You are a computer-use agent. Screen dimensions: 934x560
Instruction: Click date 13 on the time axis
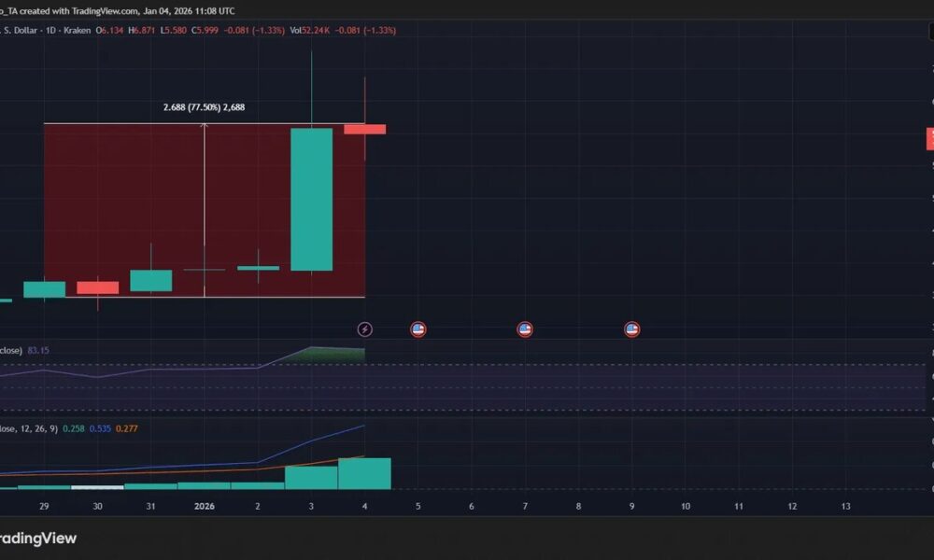845,506
